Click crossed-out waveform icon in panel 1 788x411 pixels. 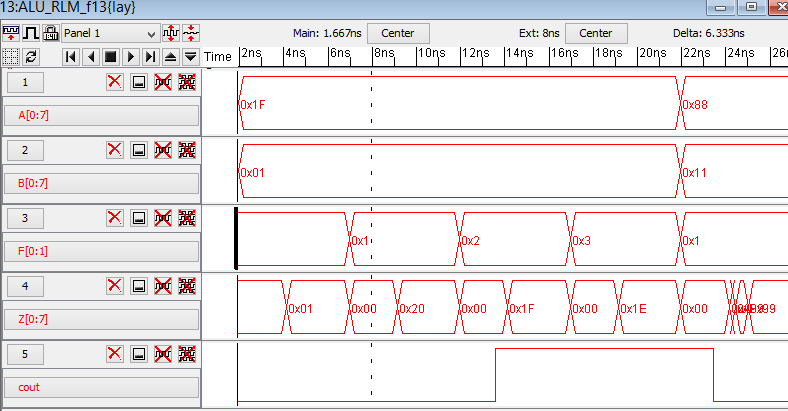pyautogui.click(x=163, y=82)
